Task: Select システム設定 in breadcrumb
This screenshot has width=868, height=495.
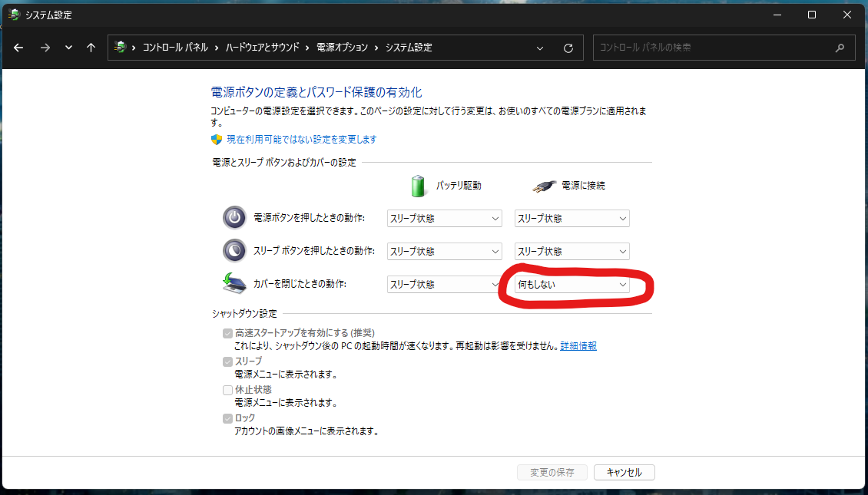Action: pos(409,48)
